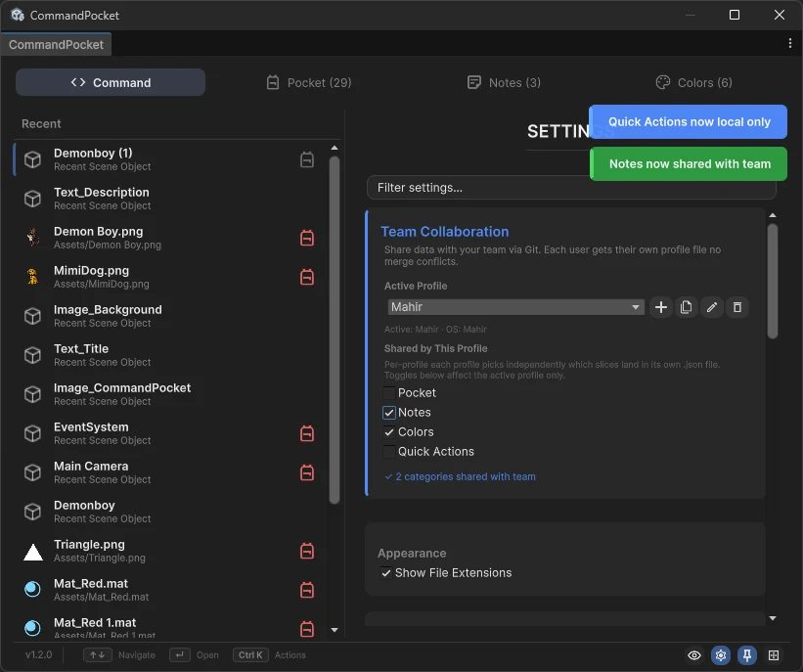Click the Triangle.png white triangle thumbnail

(33, 551)
